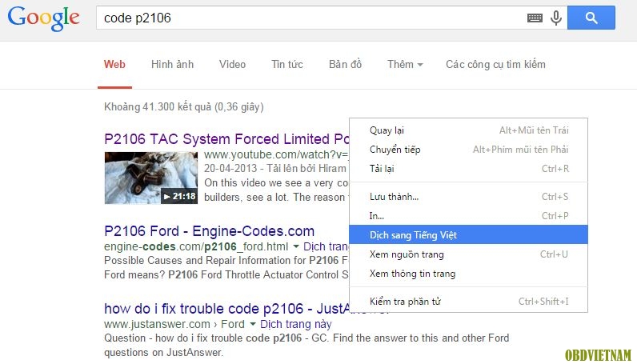Open the Tin tức tab

(x=287, y=64)
